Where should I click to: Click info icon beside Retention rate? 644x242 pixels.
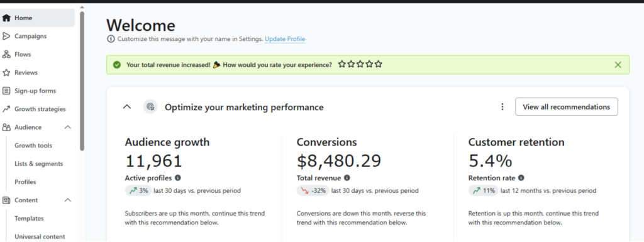tap(521, 178)
